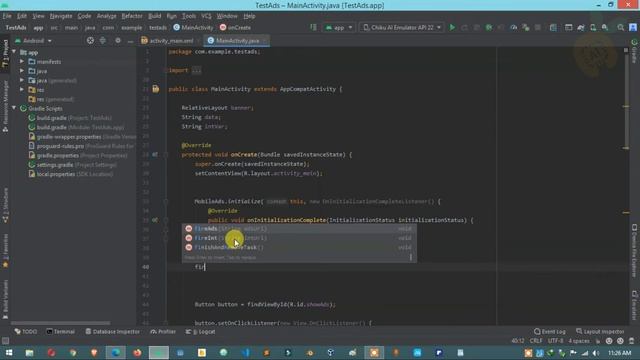Open the Windows Start menu
The image size is (640, 360).
(x=9, y=353)
